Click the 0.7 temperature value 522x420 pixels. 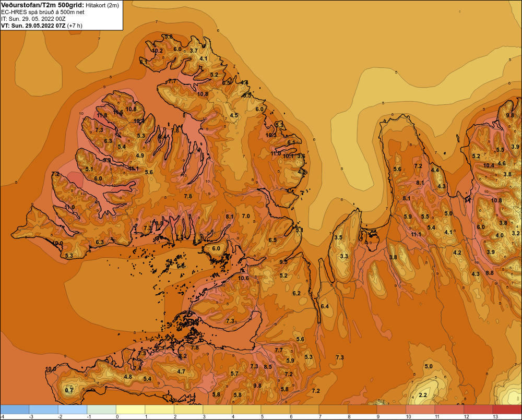tap(69, 390)
